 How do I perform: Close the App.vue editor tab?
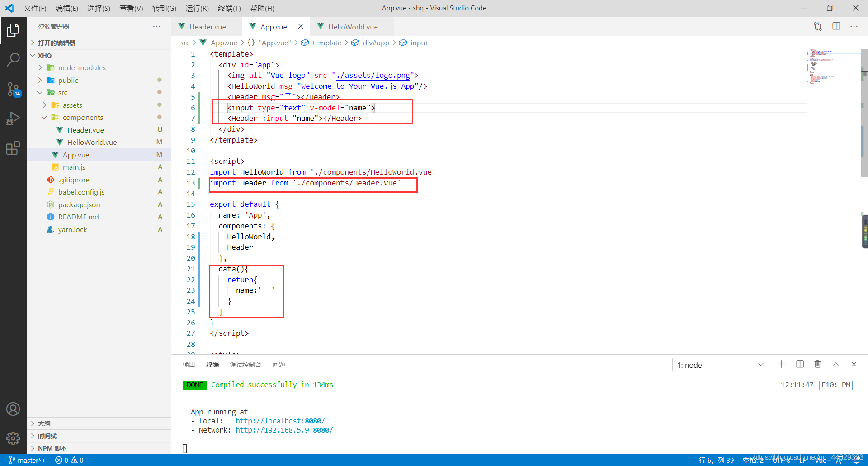coord(301,27)
